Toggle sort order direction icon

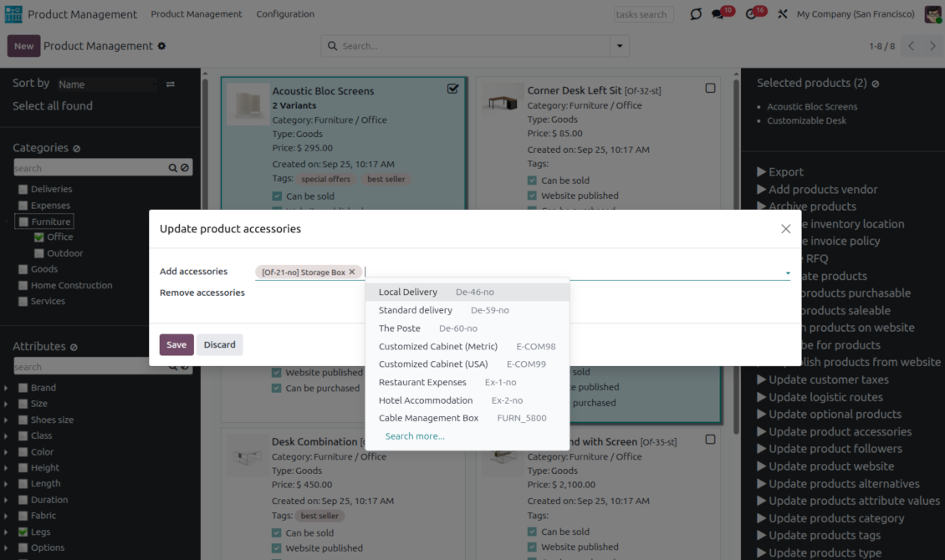point(171,84)
